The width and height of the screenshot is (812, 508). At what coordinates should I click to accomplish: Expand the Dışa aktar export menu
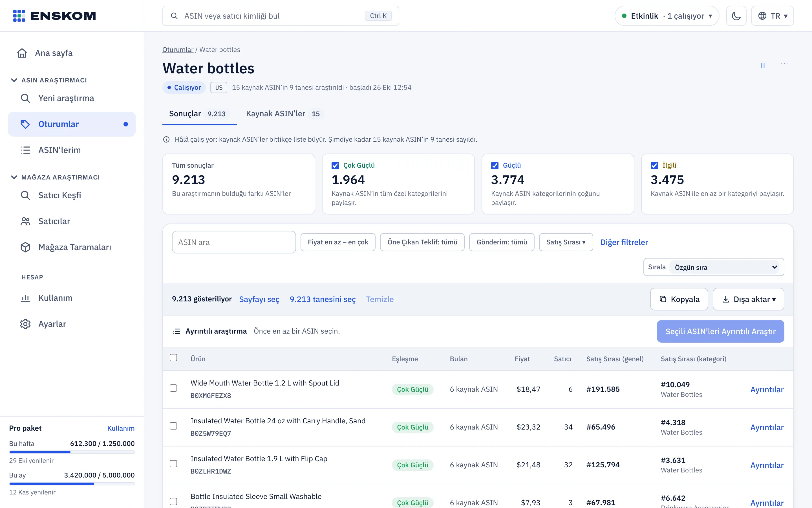tap(748, 299)
